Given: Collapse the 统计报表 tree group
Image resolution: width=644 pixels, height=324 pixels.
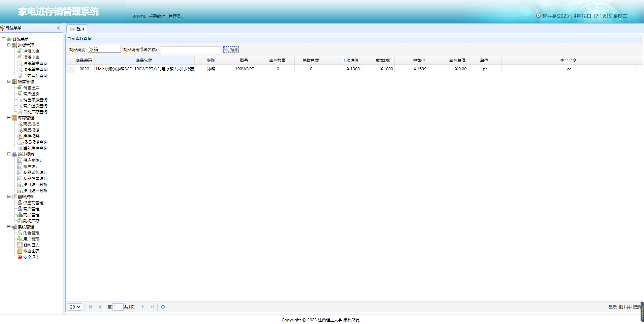Looking at the screenshot, I should [x=9, y=154].
